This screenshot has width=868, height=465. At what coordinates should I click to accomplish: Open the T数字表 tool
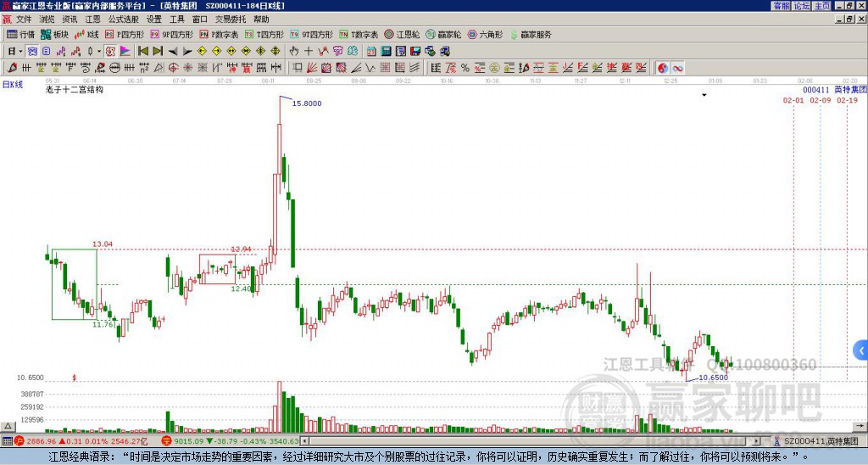[x=359, y=34]
